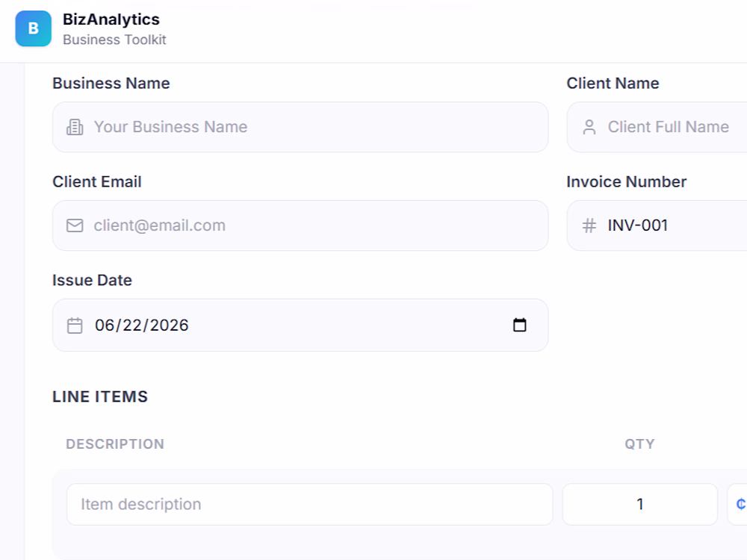Screen dimensions: 747x560
Task: Click the QTY column header
Action: [x=640, y=444]
